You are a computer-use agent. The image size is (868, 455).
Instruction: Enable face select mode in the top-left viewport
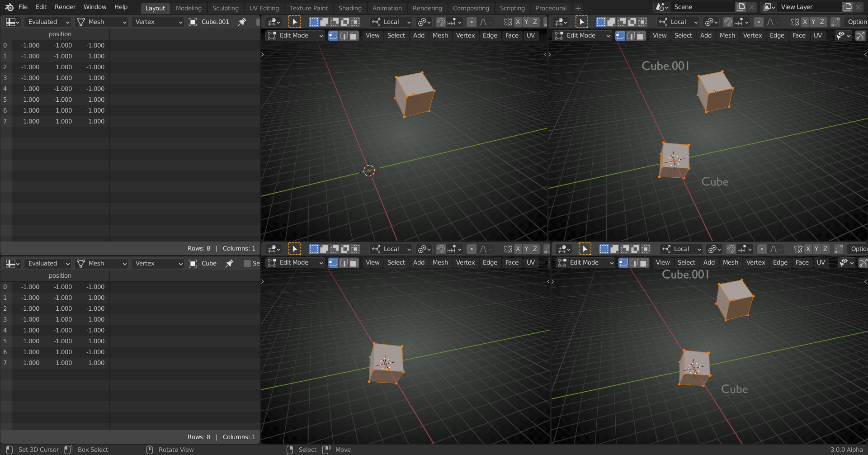pyautogui.click(x=354, y=35)
